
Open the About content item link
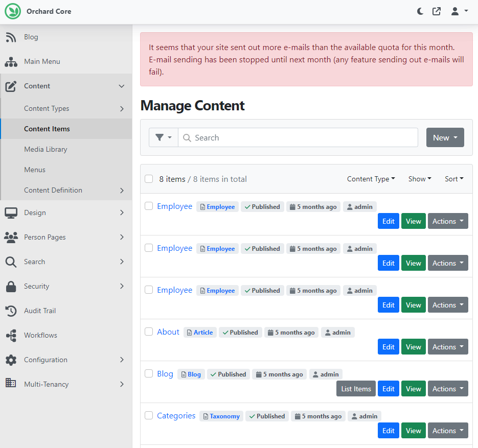(x=168, y=332)
